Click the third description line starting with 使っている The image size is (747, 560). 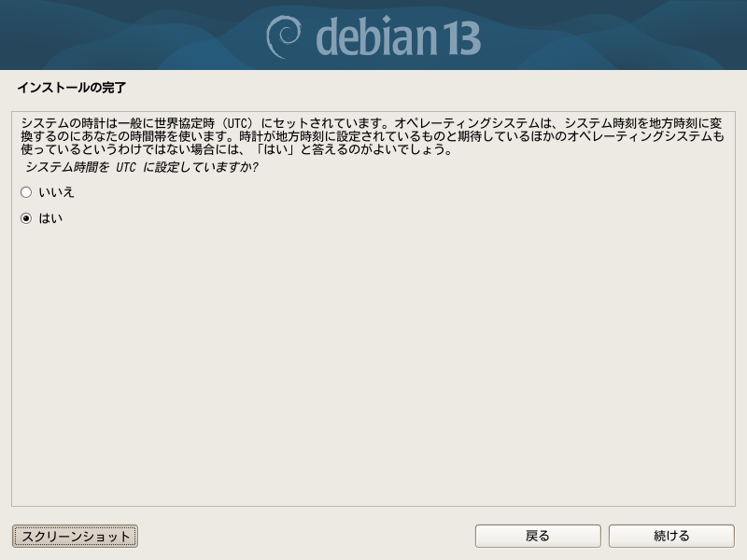(x=236, y=149)
